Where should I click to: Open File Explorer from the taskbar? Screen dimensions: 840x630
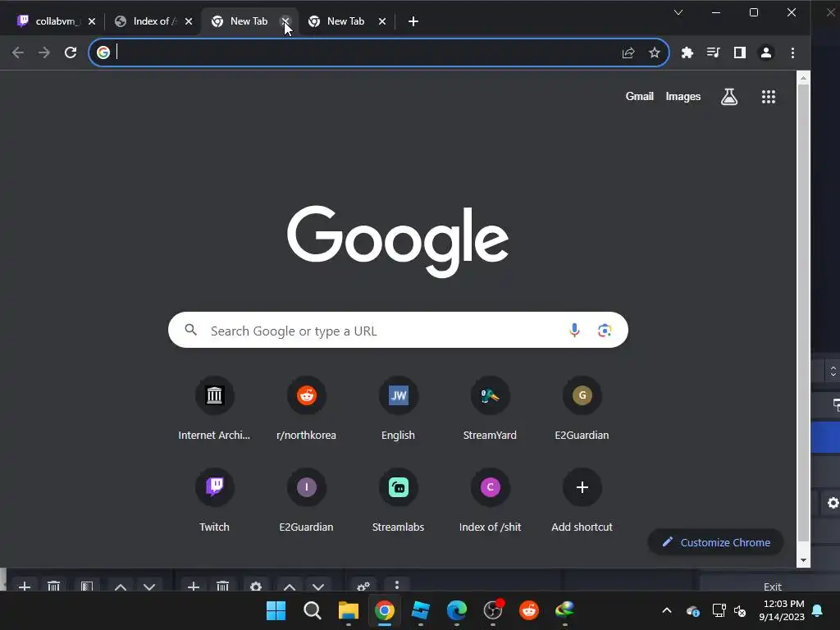348,610
